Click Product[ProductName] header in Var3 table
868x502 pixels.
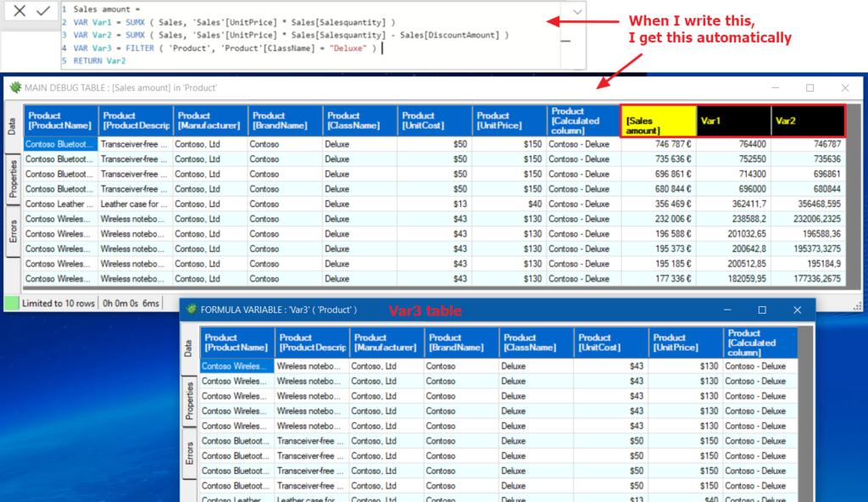coord(237,343)
